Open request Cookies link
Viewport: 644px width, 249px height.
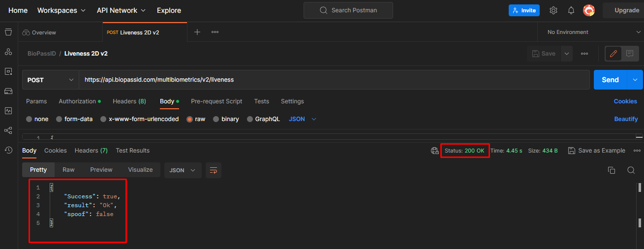click(x=625, y=101)
